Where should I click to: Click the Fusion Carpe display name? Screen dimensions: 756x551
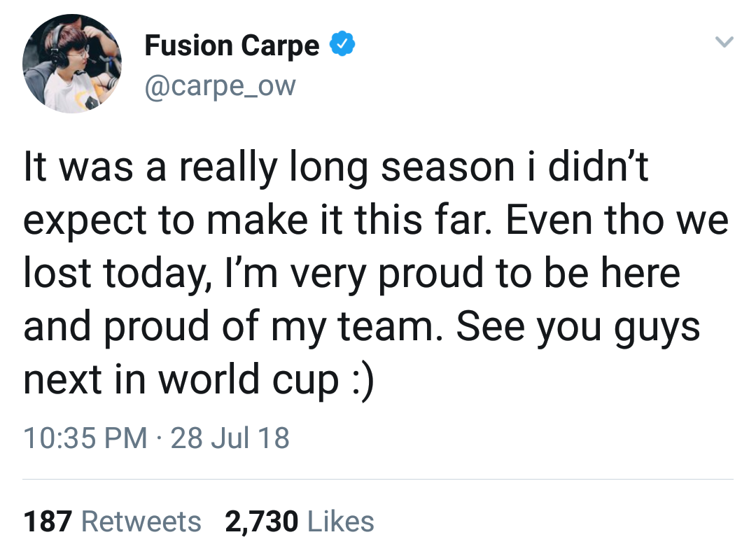(232, 46)
